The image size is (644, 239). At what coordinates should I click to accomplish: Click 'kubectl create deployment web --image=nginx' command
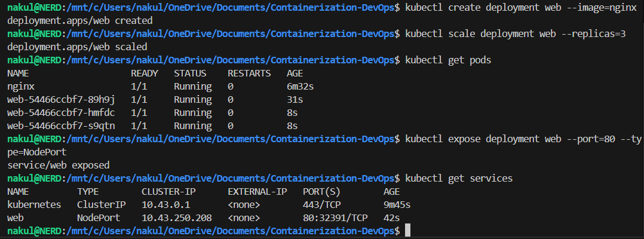(x=520, y=8)
